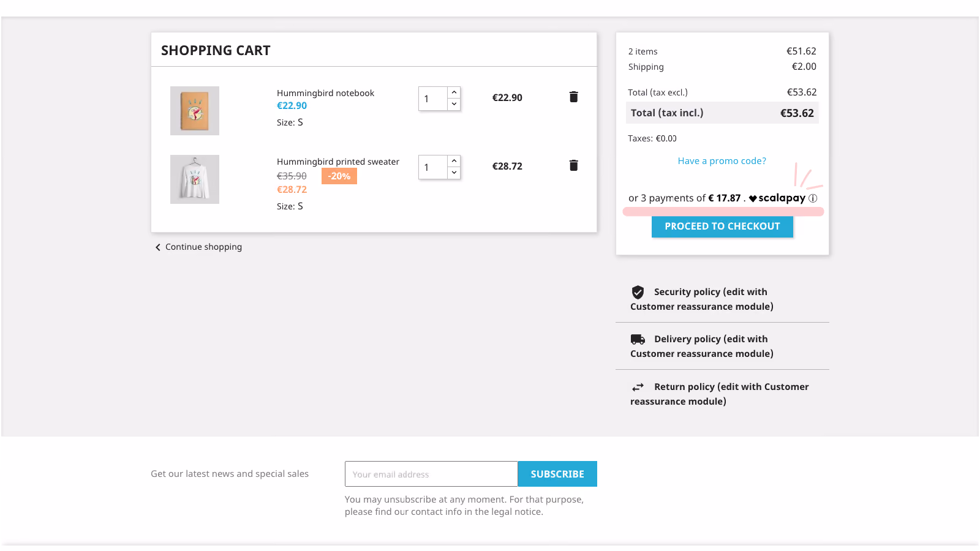Focus the sweater quantity input field
980x551 pixels.
(433, 167)
